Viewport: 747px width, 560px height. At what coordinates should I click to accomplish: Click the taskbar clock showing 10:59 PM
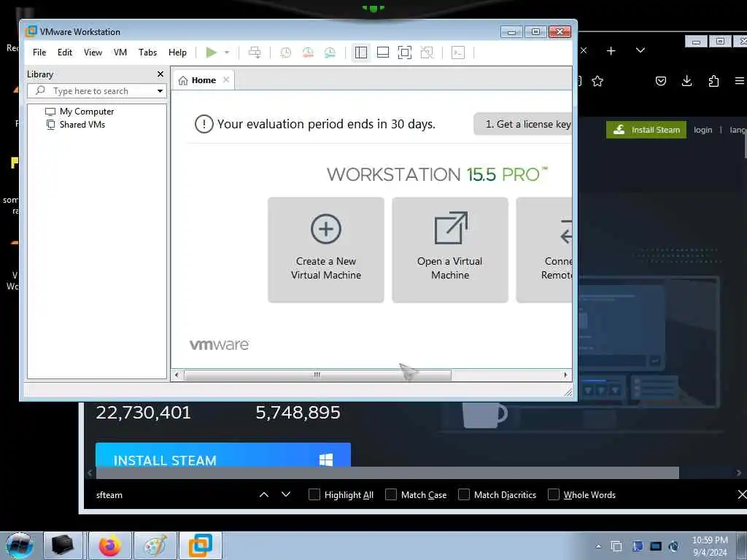click(710, 546)
